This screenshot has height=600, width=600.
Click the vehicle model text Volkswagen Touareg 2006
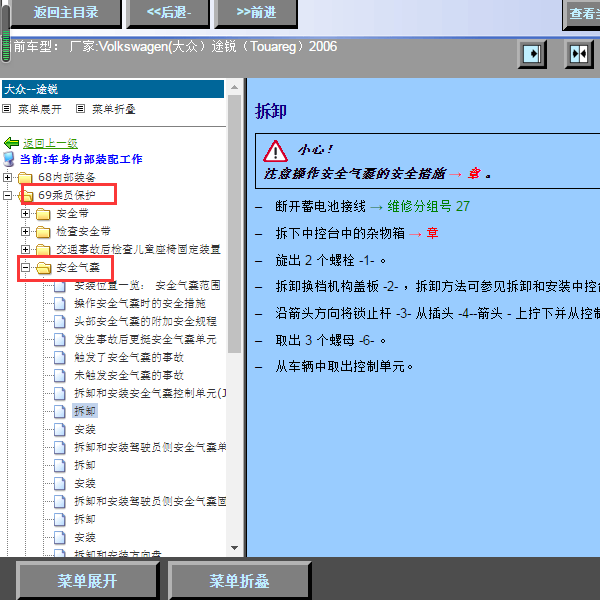point(218,47)
